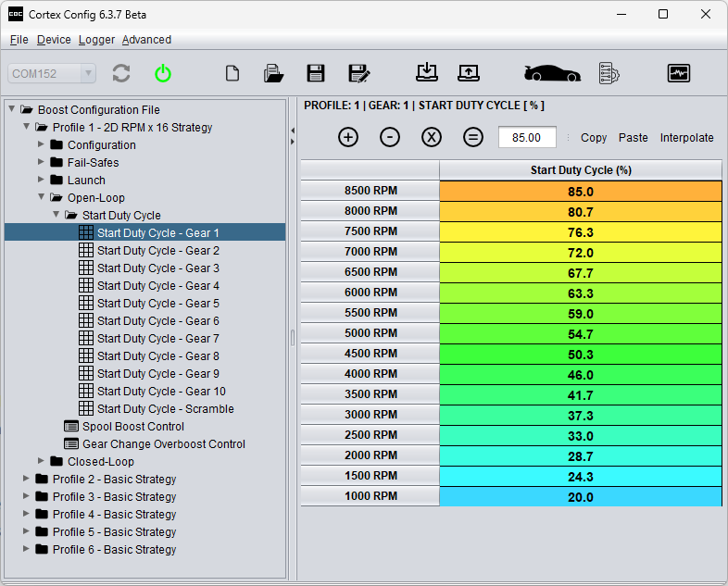Screen dimensions: 728x586
Task: Click the open file folder icon
Action: [273, 74]
